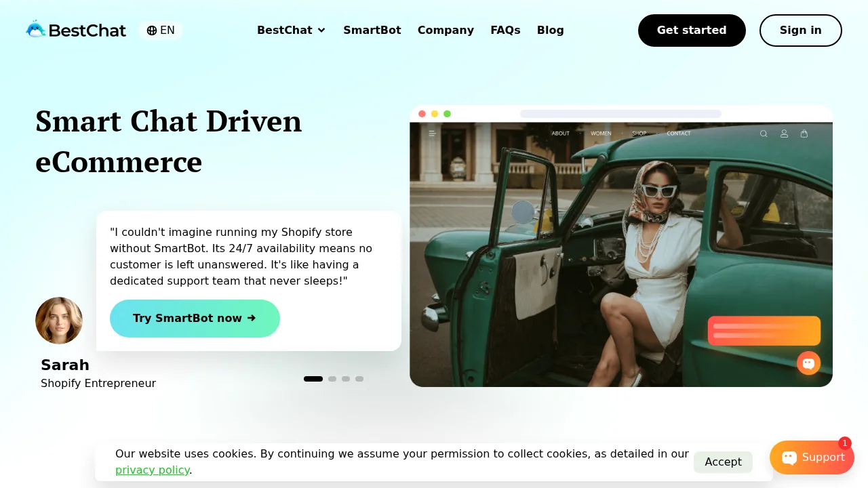Screen dimensions: 868x488
Task: Accept the cookies notice
Action: (723, 462)
